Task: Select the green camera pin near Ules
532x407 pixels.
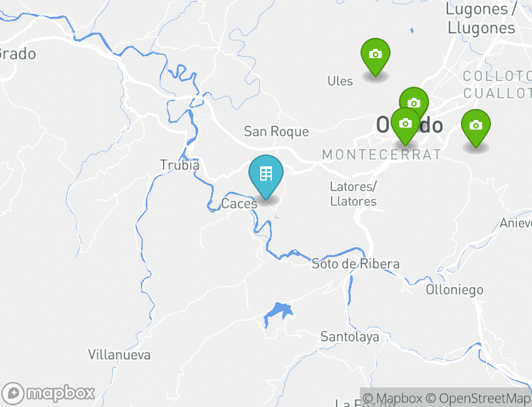Action: [x=376, y=57]
